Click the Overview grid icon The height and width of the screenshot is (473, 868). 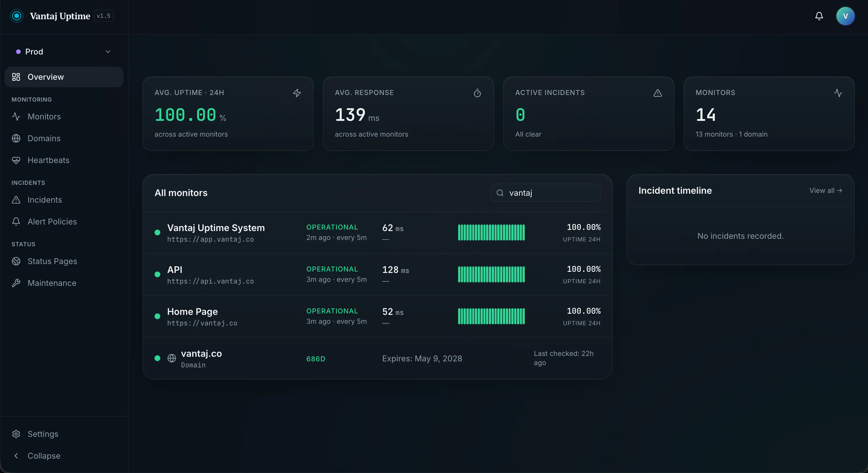pyautogui.click(x=16, y=77)
